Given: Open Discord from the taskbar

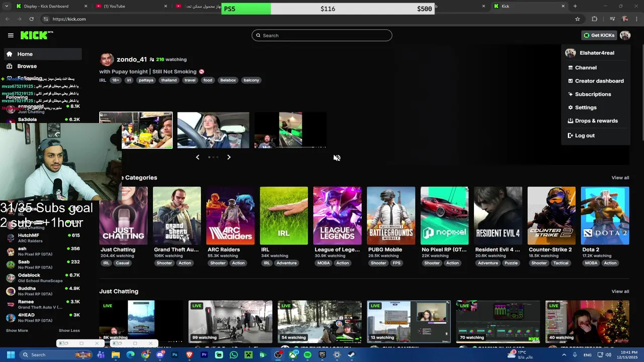Looking at the screenshot, I should pos(160,354).
